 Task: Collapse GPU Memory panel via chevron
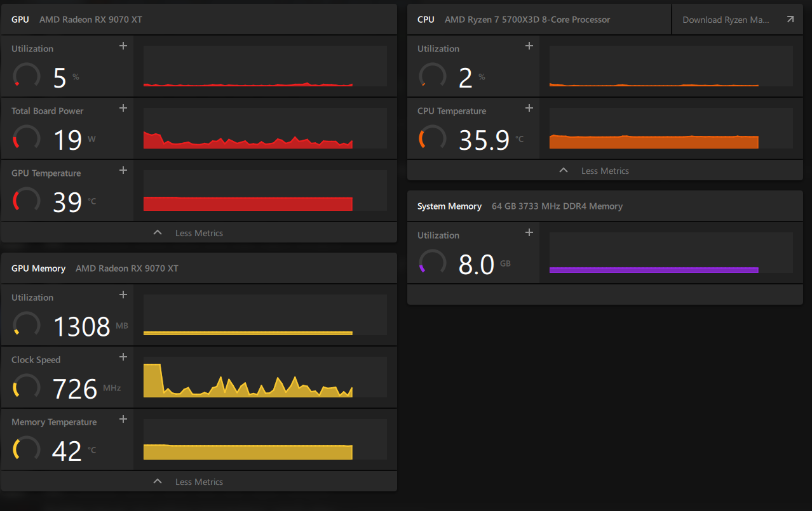[x=158, y=481]
